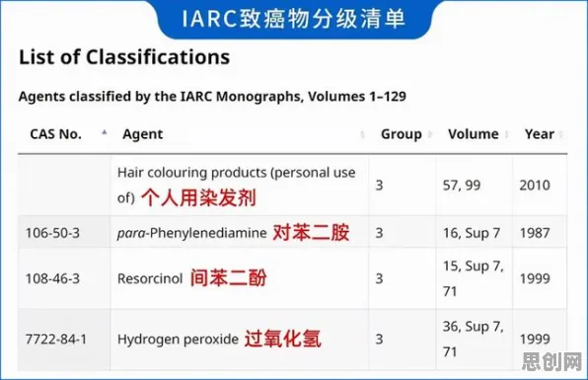This screenshot has height=380, width=588.
Task: Click volume value '57, 99'
Action: coord(462,186)
